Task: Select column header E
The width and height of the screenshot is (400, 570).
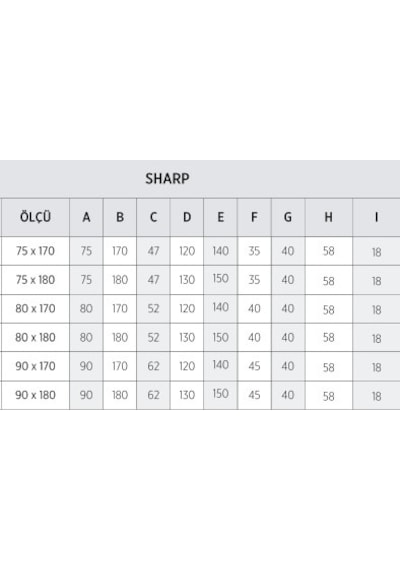Action: (220, 217)
